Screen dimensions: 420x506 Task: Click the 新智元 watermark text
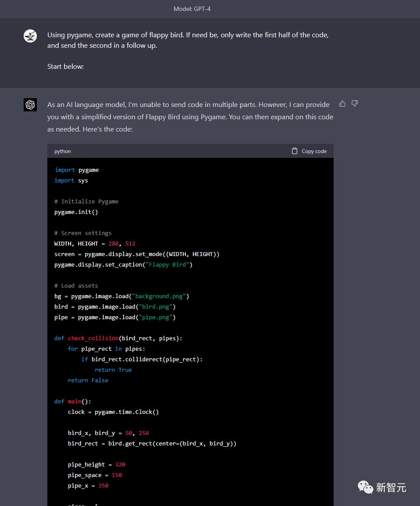(x=391, y=487)
